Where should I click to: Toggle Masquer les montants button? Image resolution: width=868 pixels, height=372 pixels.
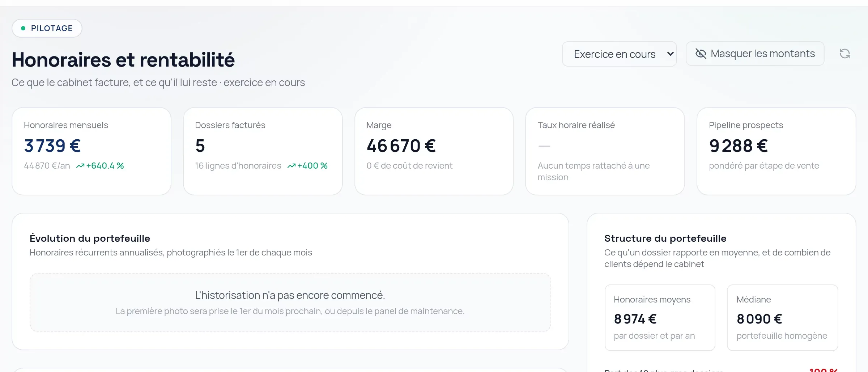pos(755,54)
